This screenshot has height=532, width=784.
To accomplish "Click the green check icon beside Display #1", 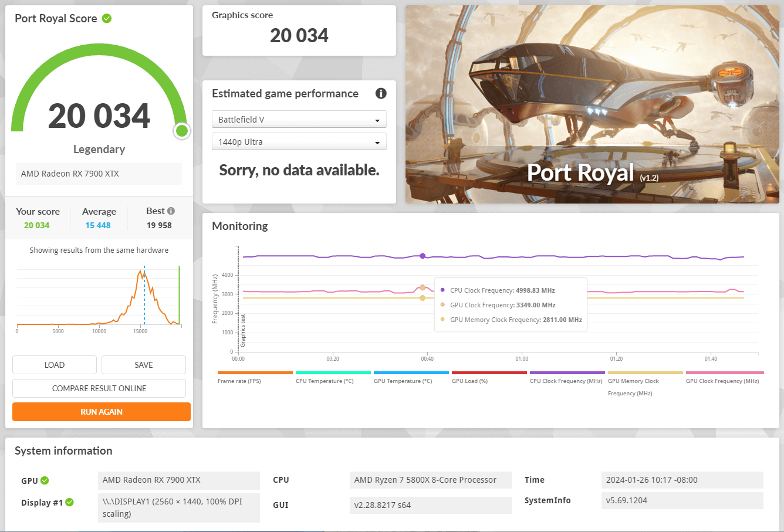I will (69, 502).
